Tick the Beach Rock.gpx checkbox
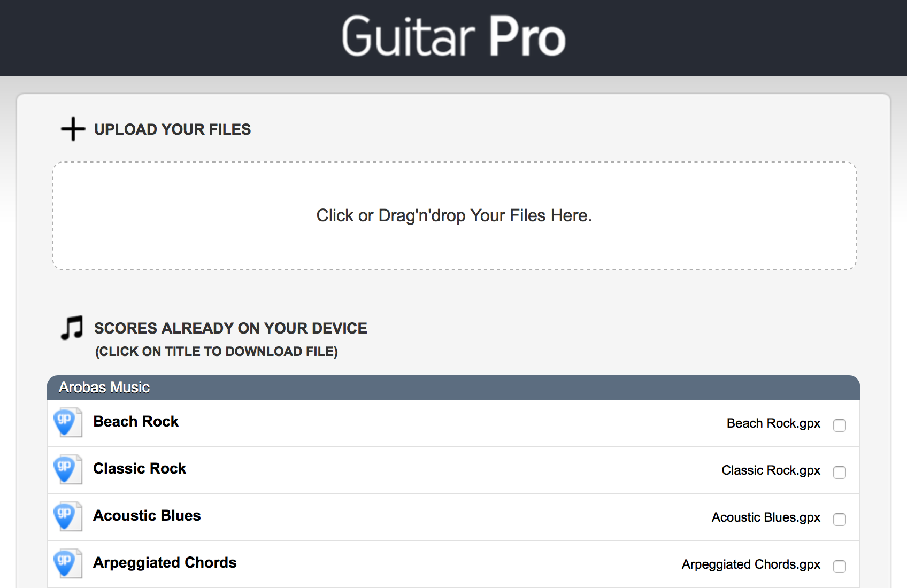Viewport: 907px width, 588px height. (x=840, y=425)
